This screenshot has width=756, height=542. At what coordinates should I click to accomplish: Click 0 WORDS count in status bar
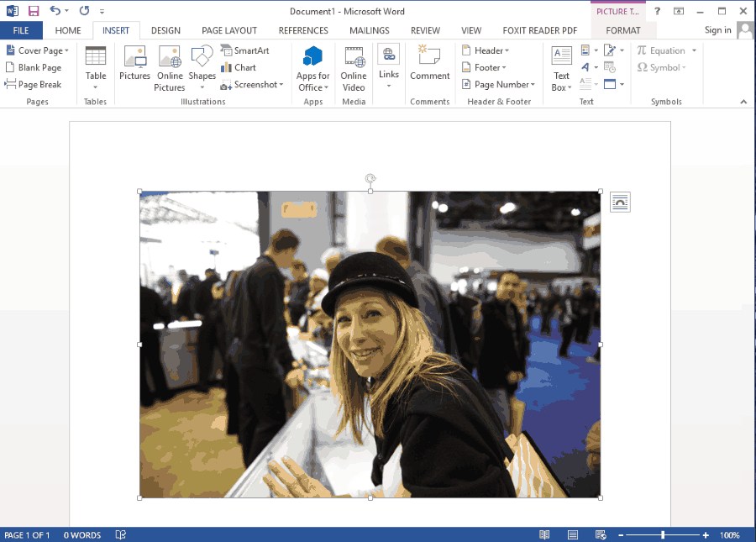[x=82, y=534]
